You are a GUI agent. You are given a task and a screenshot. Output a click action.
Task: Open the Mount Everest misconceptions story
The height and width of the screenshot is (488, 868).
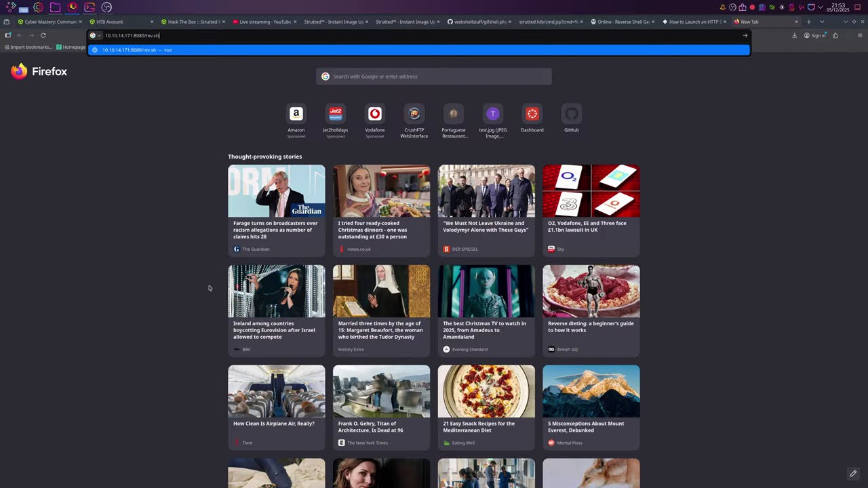[591, 407]
